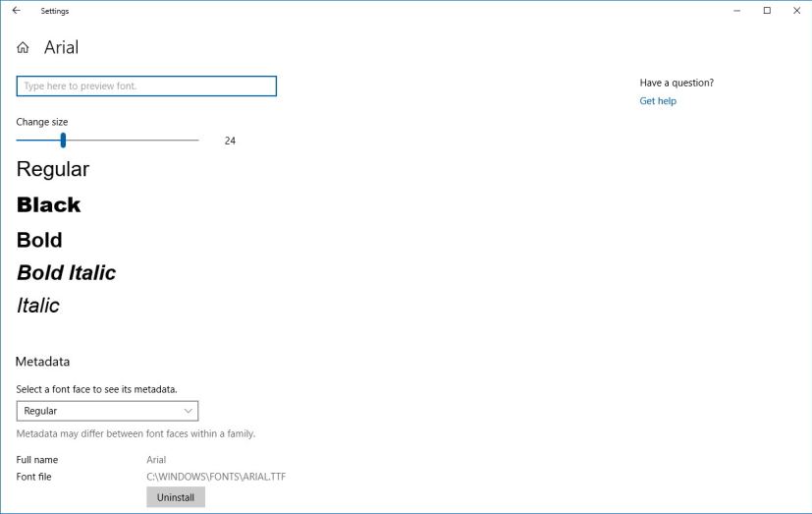
Task: Open the Get help link
Action: (658, 101)
